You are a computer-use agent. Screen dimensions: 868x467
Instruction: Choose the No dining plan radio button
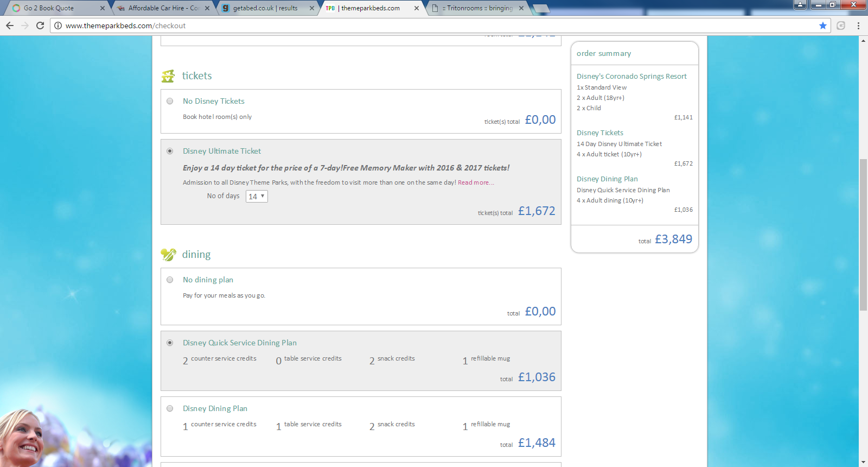pos(170,280)
